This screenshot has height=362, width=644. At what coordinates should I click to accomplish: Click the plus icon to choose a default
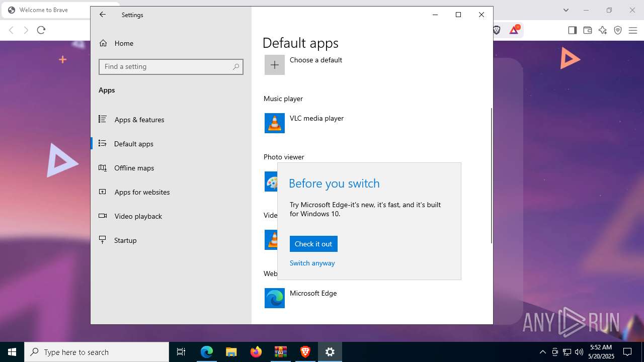[x=275, y=65]
